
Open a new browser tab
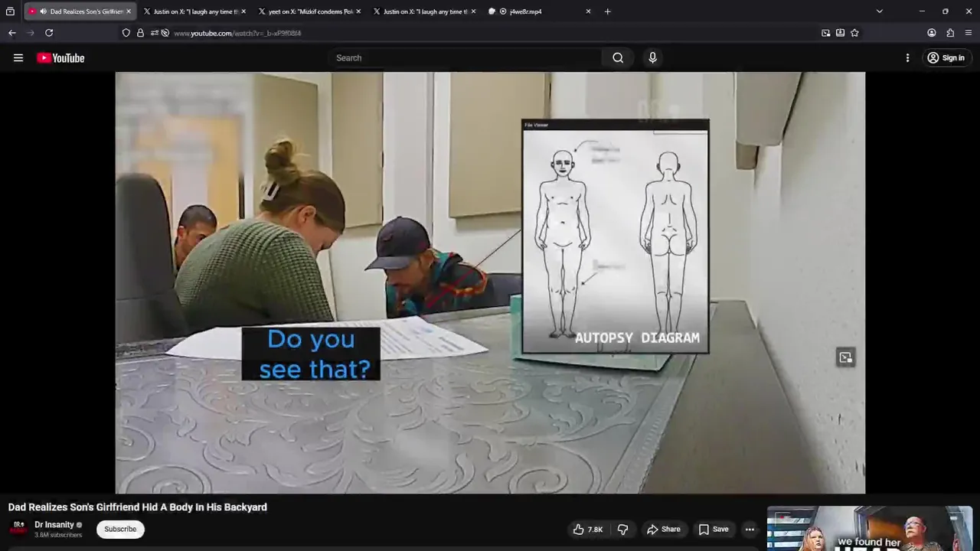607,11
